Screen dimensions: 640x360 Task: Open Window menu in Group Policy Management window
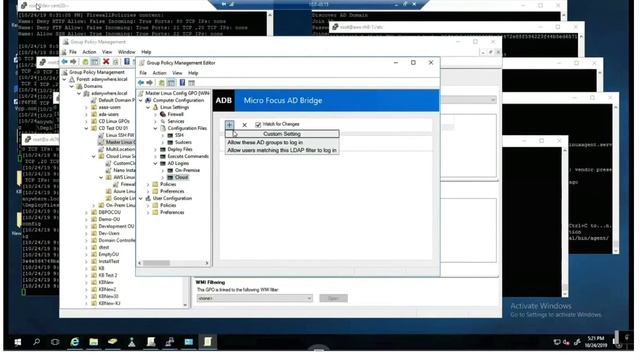127,52
